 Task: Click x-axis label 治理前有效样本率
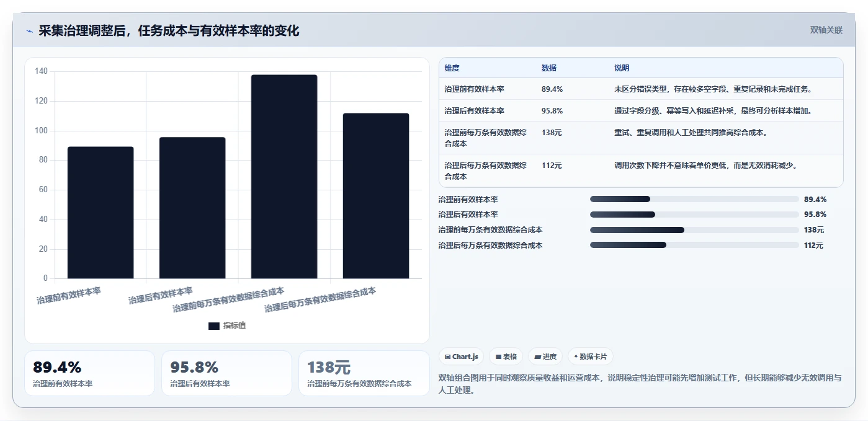click(x=69, y=295)
